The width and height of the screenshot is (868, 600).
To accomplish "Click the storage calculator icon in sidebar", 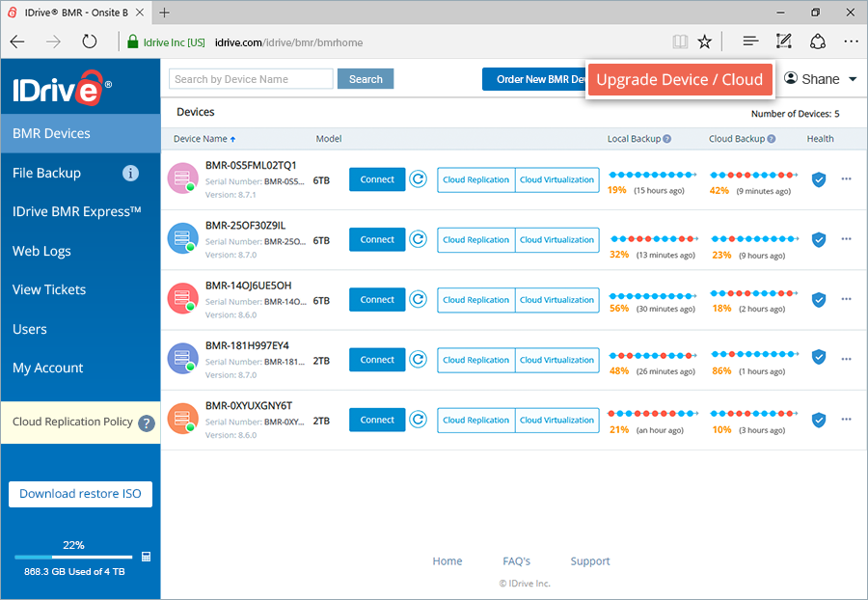I will point(147,557).
